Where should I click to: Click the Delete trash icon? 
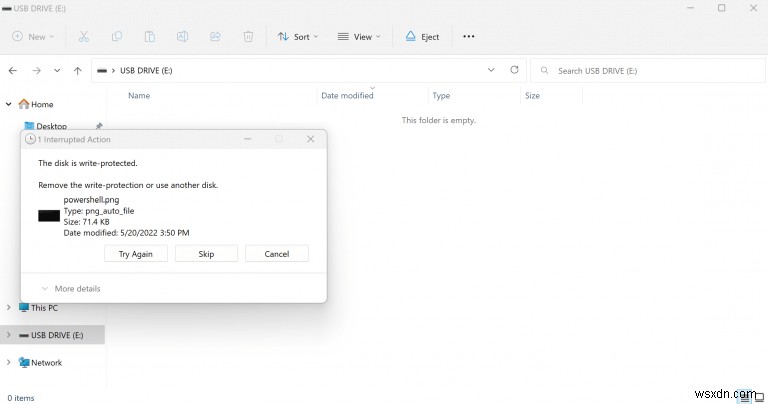pyautogui.click(x=248, y=37)
